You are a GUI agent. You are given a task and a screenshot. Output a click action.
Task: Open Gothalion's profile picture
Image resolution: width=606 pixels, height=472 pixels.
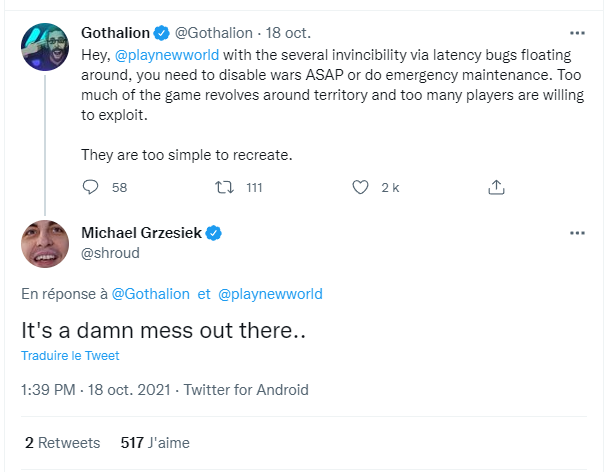click(45, 47)
